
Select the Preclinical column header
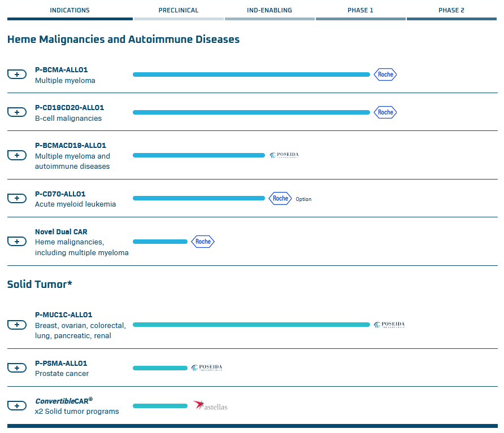coord(179,10)
